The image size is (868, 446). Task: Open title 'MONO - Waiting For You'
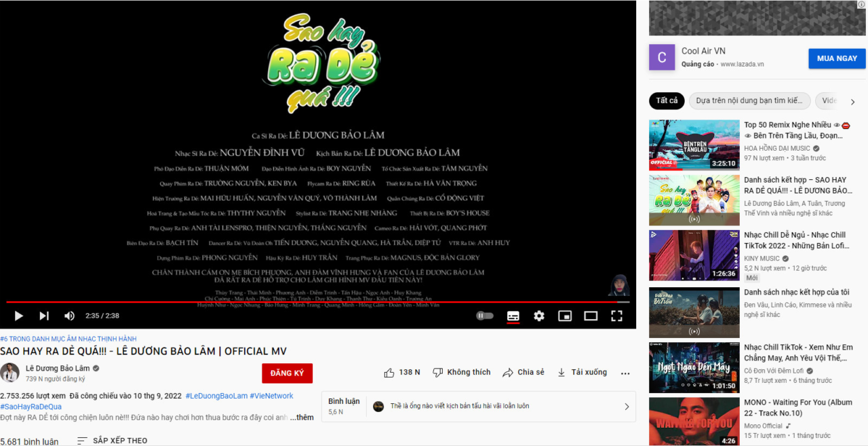coord(798,408)
